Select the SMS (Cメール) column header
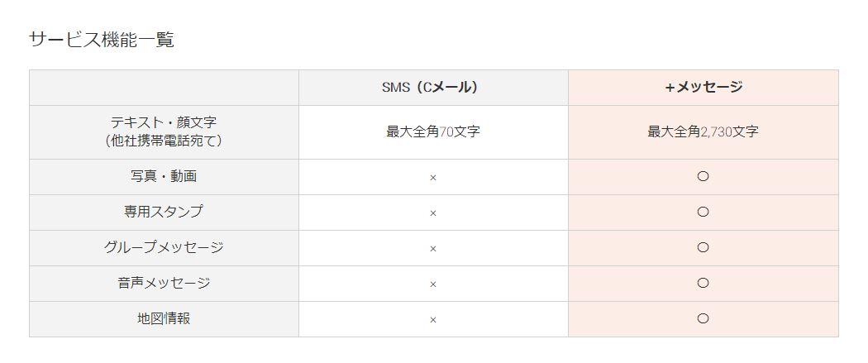The image size is (868, 363). [430, 88]
